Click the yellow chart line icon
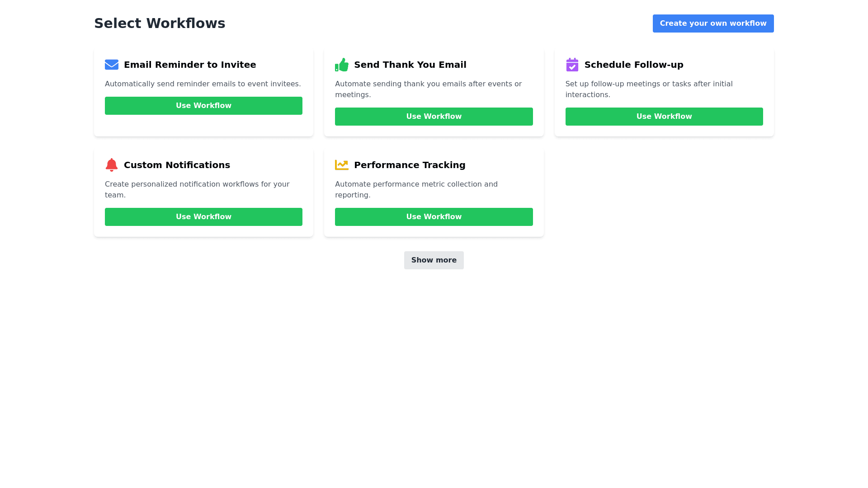868x488 pixels. coord(342,165)
